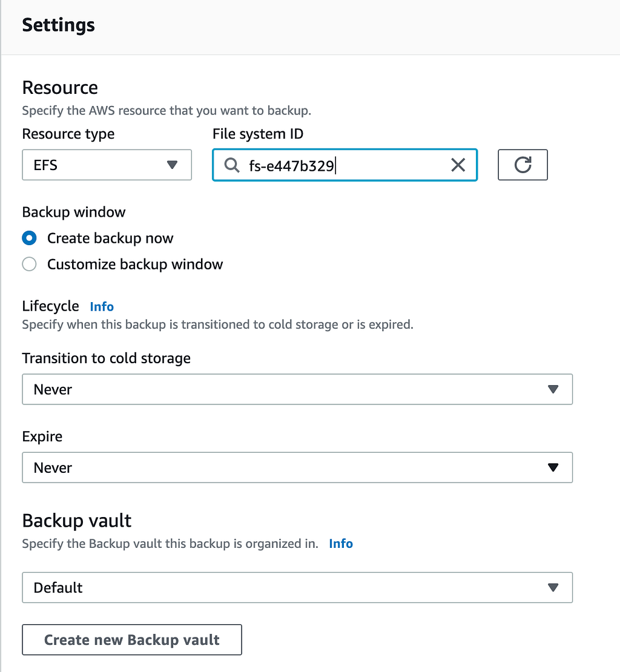
Task: Click the Settings heading
Action: click(x=58, y=25)
